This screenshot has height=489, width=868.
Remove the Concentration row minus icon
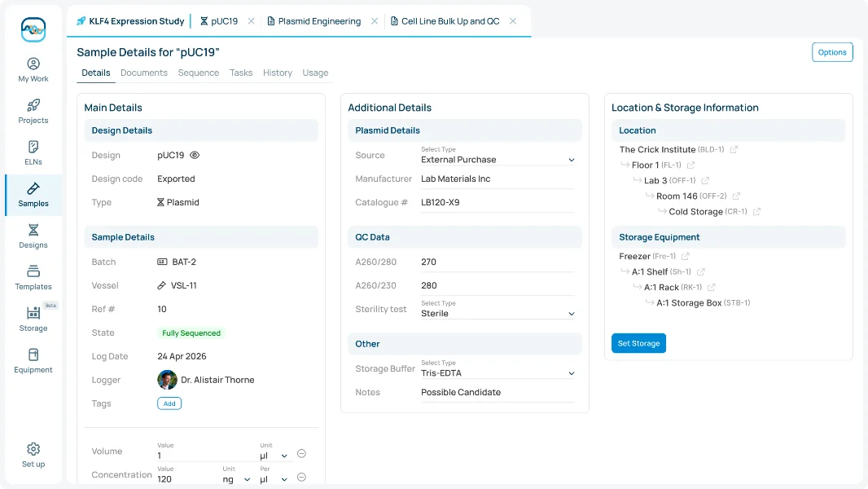point(302,477)
